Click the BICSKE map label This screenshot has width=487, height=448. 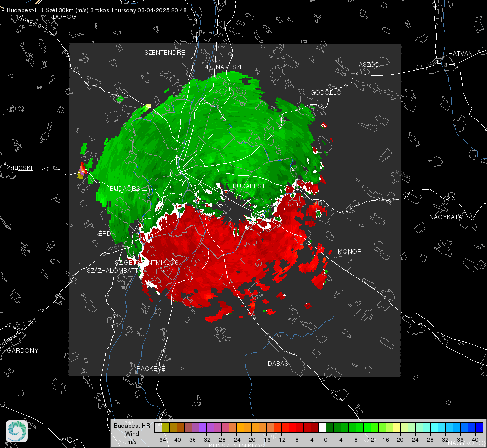pos(23,168)
